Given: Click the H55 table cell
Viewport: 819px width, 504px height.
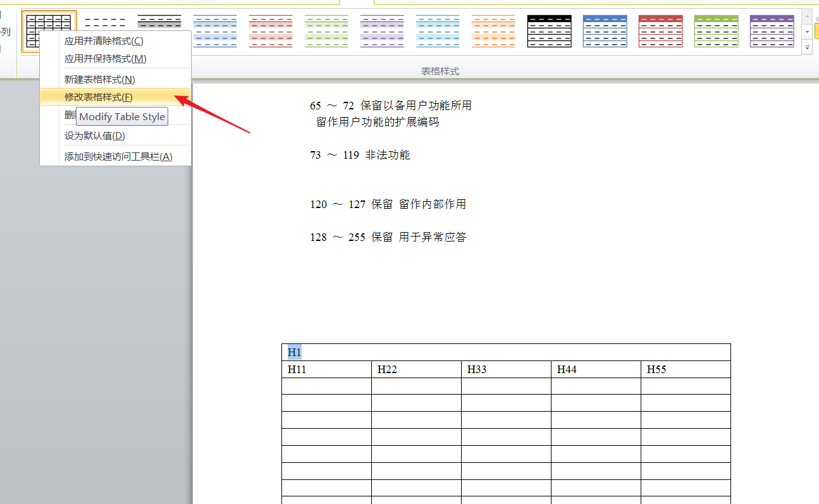Looking at the screenshot, I should [x=686, y=369].
